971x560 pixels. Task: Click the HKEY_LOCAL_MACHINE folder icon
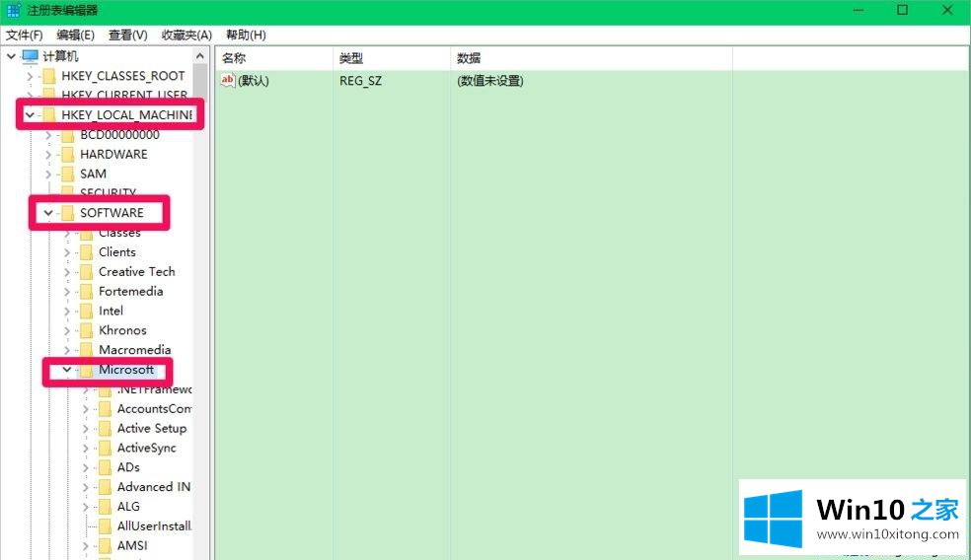click(x=48, y=115)
